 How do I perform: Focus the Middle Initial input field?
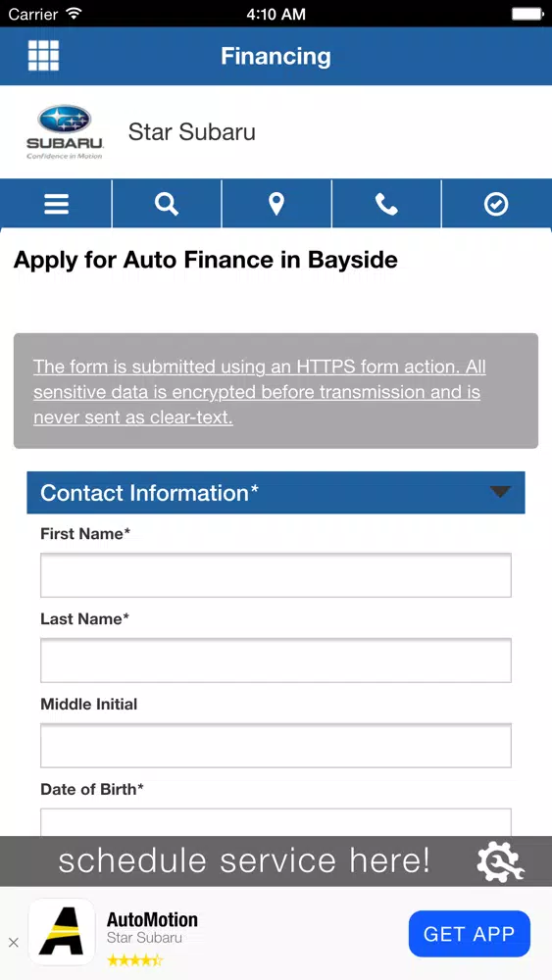(276, 746)
